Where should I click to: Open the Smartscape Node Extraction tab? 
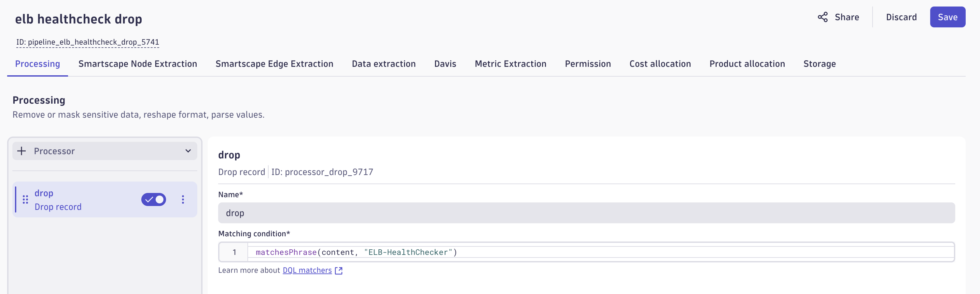tap(138, 64)
